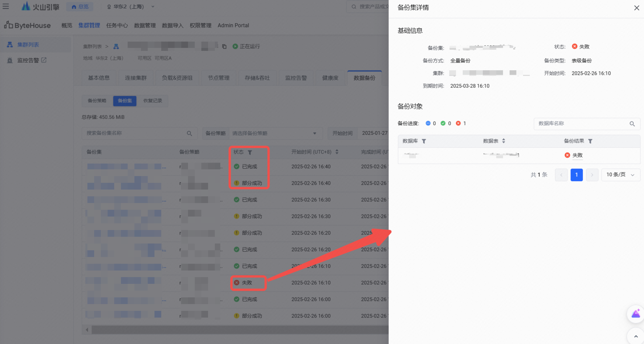Click the database name search magnifier icon

632,124
